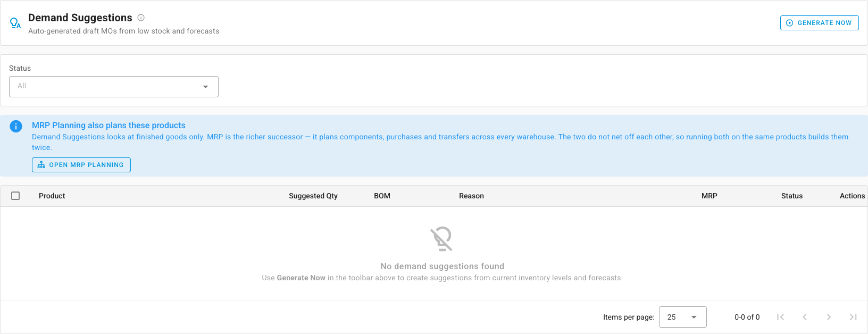Go to next page of results

click(829, 317)
